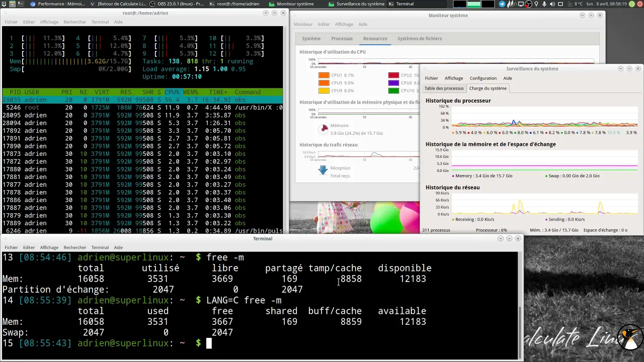Open Fichier menu in Surveillance du système
This screenshot has width=644, height=362.
[431, 78]
